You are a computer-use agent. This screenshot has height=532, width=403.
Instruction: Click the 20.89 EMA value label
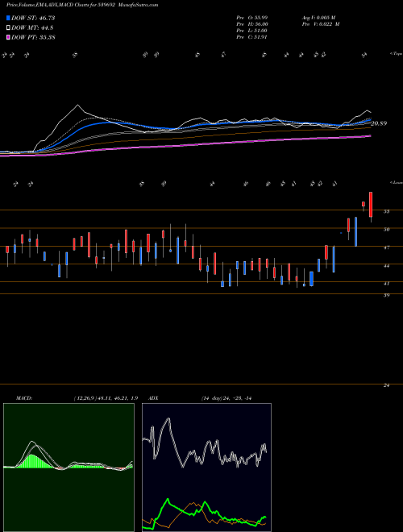tap(379, 123)
